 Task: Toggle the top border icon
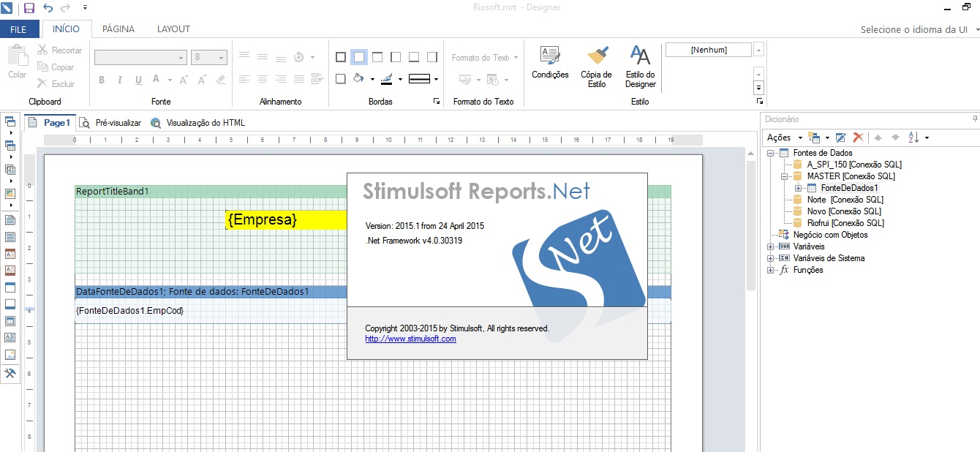(377, 57)
